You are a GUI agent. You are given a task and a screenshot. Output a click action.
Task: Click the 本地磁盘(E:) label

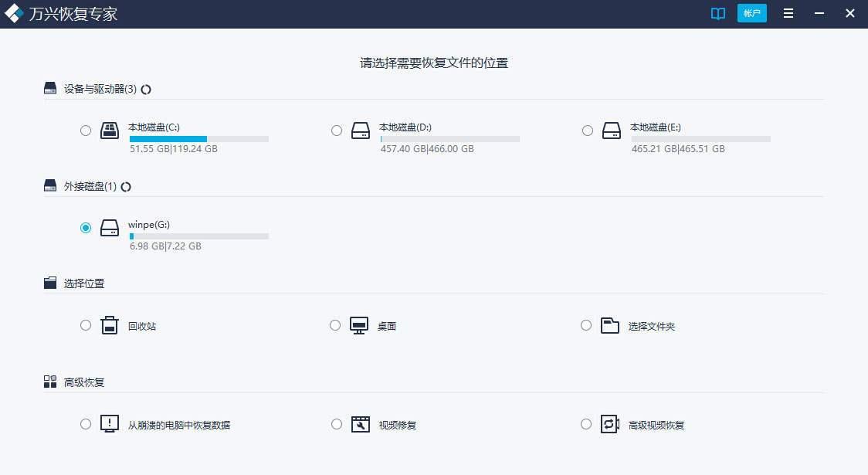656,127
